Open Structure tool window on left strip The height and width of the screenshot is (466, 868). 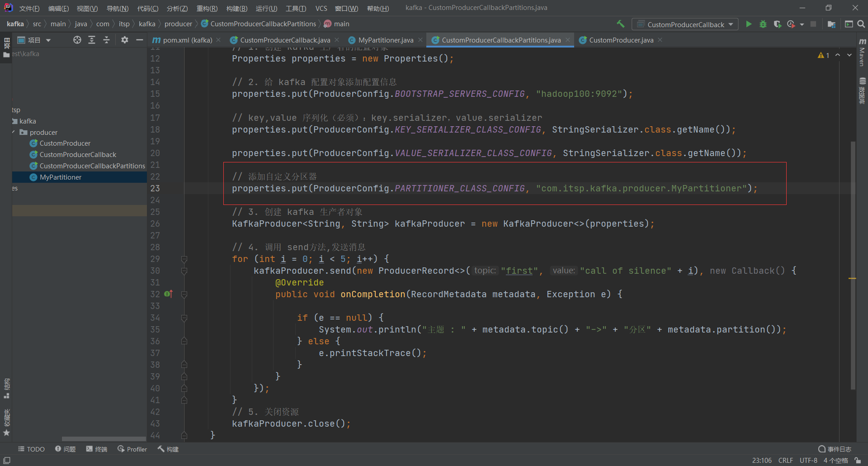click(6, 388)
